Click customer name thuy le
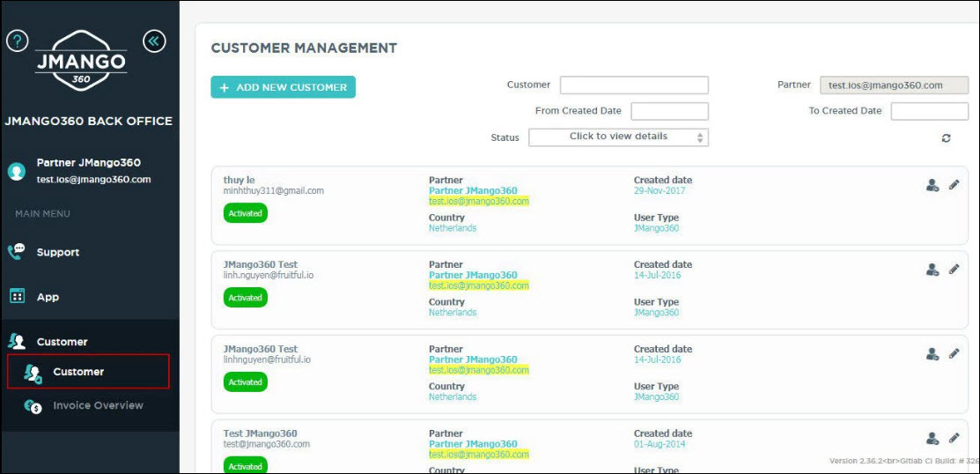Viewport: 980px width, 474px height. [240, 180]
